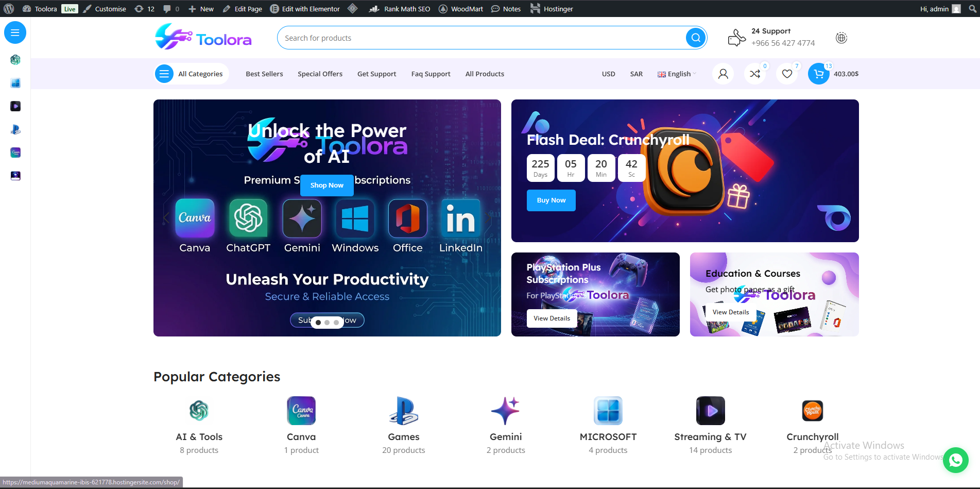Open the AI & Tools category icon
The image size is (980, 489).
point(199,411)
